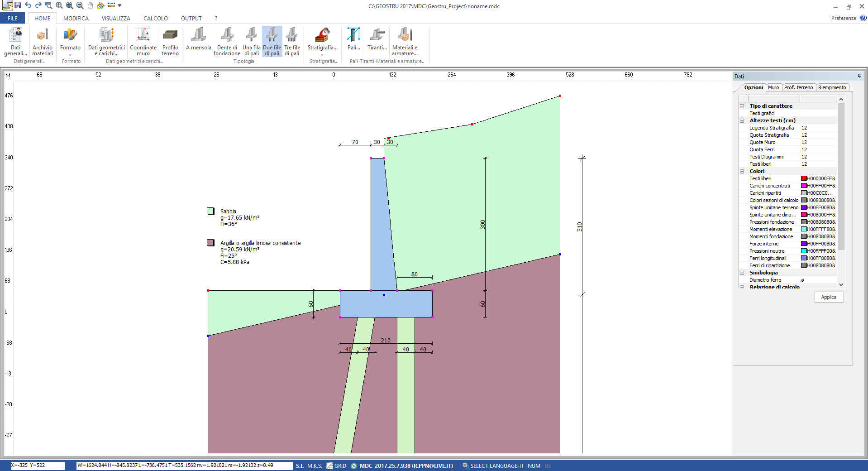Image resolution: width=868 pixels, height=471 pixels.
Task: Click the application icon in the title bar
Action: click(7, 5)
